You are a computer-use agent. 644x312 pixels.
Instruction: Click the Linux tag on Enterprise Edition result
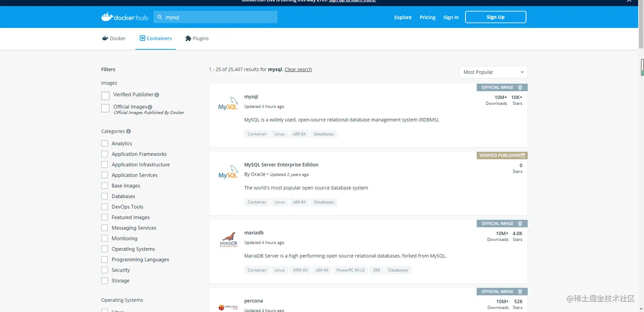coord(279,202)
